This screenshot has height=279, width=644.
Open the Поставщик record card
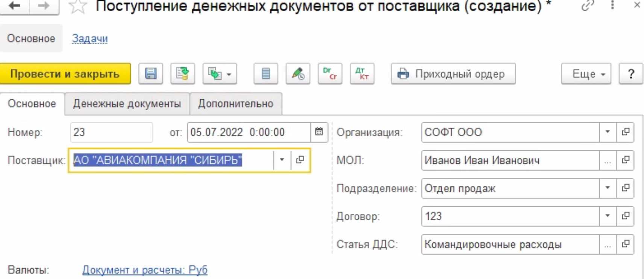point(300,160)
